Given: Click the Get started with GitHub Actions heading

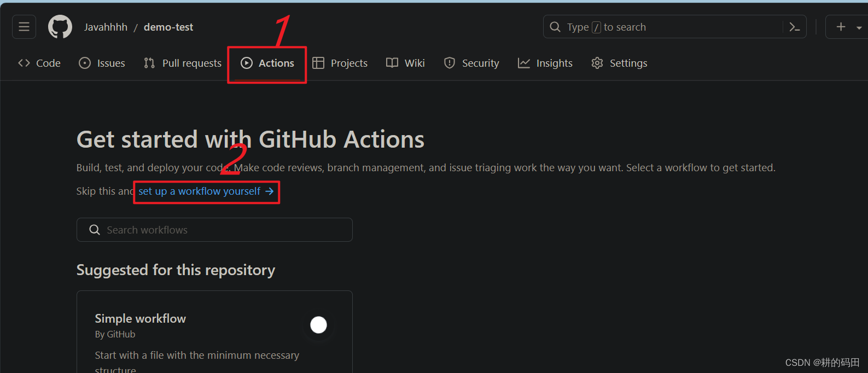Looking at the screenshot, I should [x=251, y=139].
